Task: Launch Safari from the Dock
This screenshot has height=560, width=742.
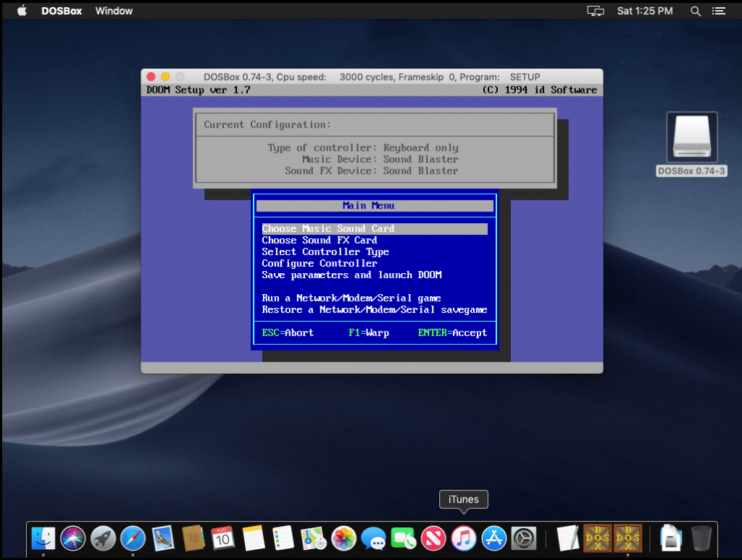Action: [132, 538]
